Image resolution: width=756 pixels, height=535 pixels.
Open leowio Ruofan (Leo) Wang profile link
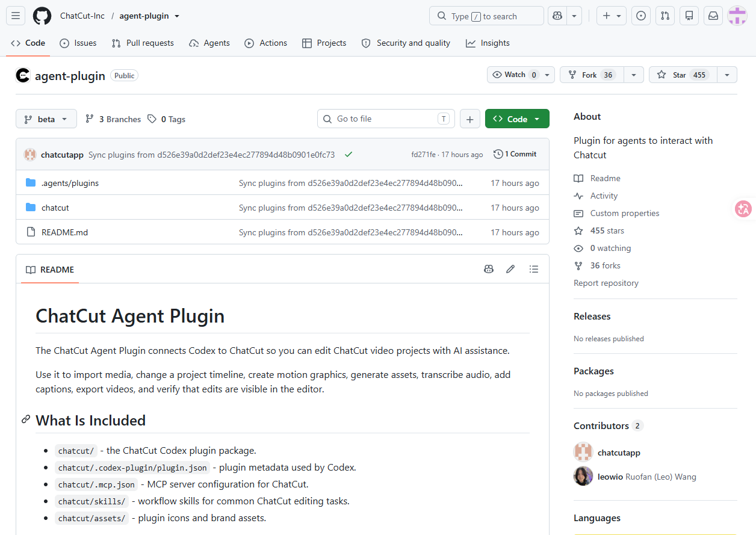647,477
